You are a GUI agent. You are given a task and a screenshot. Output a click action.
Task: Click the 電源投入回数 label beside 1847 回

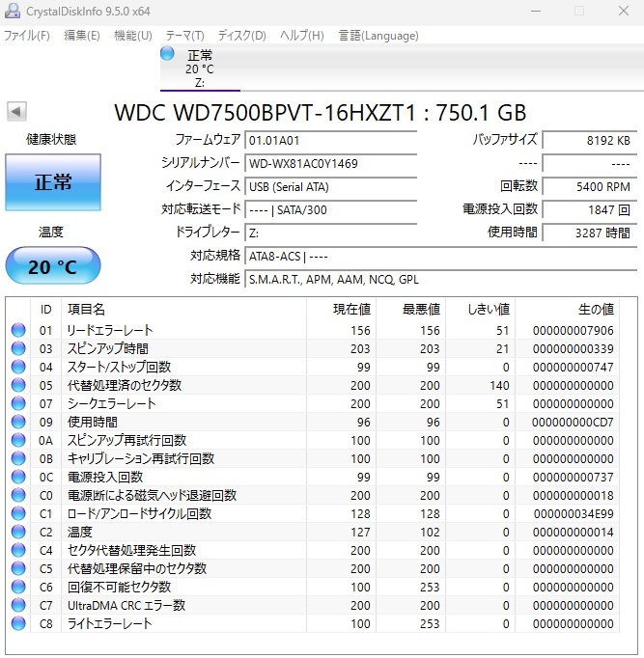pos(500,209)
